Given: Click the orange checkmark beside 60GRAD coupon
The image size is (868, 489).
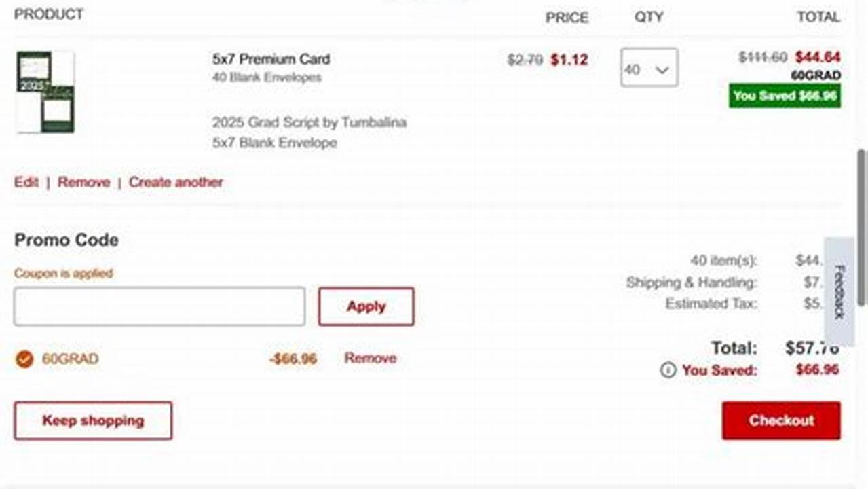Looking at the screenshot, I should click(x=24, y=359).
